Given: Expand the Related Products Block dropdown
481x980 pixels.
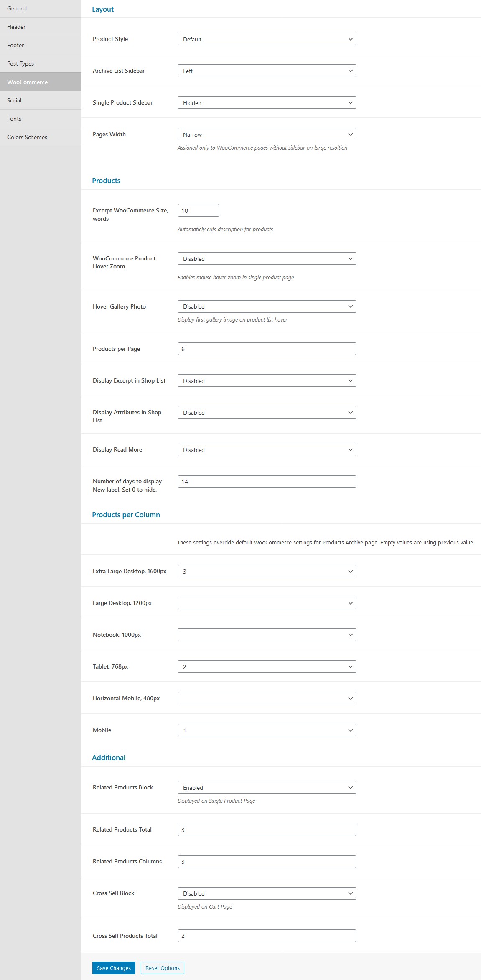Looking at the screenshot, I should tap(267, 787).
